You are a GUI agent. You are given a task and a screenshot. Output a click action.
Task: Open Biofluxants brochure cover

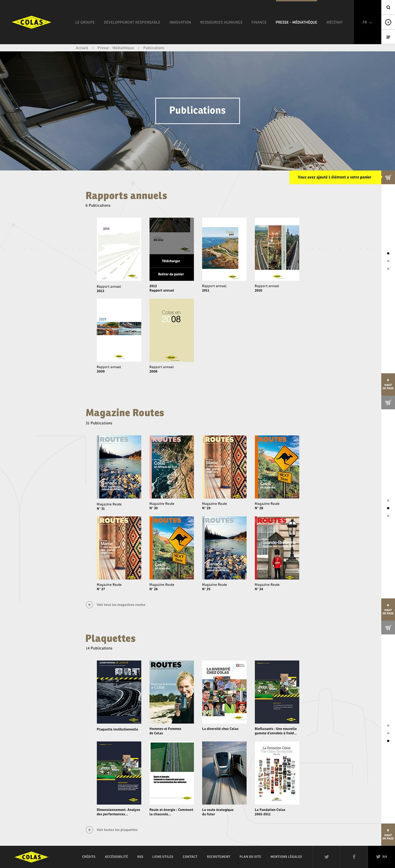277,692
